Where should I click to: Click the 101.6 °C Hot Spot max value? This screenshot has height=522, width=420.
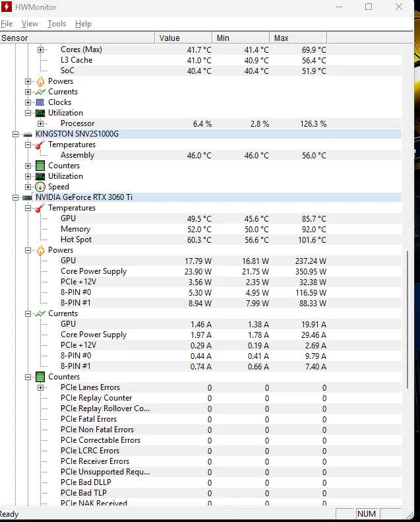pyautogui.click(x=313, y=240)
